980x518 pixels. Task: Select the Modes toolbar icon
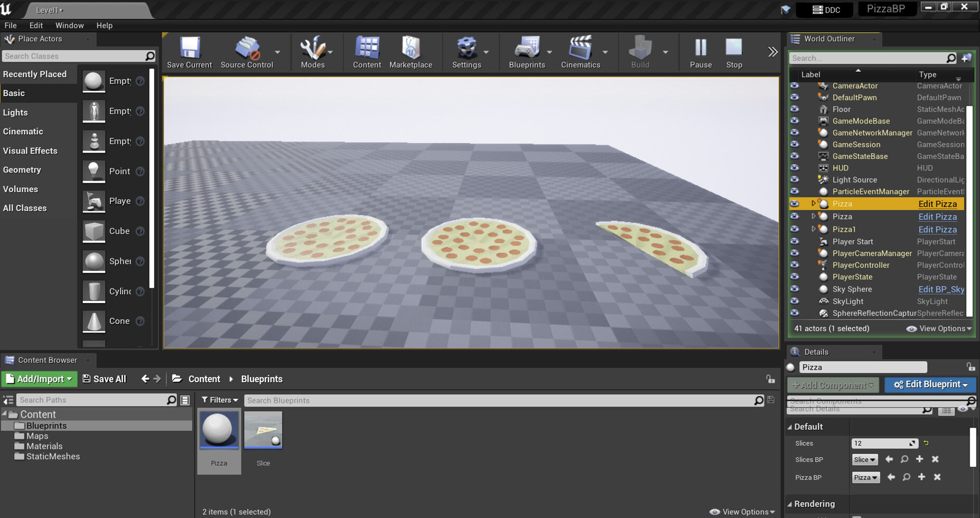(313, 51)
